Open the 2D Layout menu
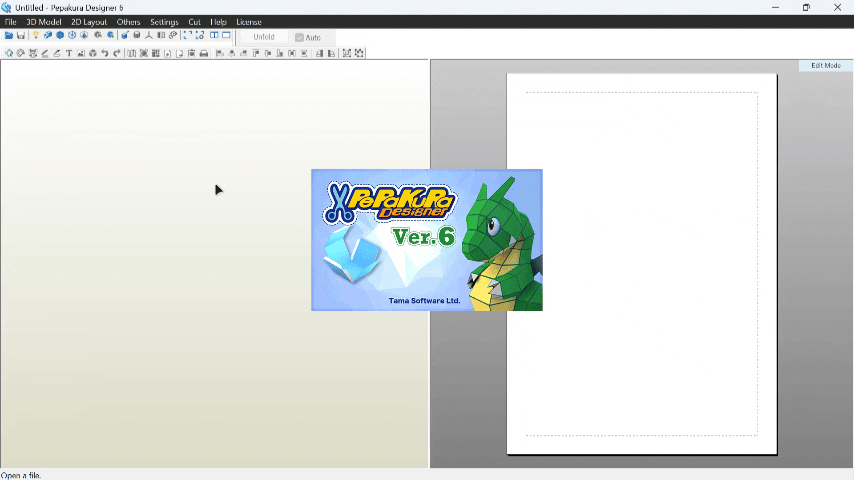The width and height of the screenshot is (854, 480). point(89,22)
